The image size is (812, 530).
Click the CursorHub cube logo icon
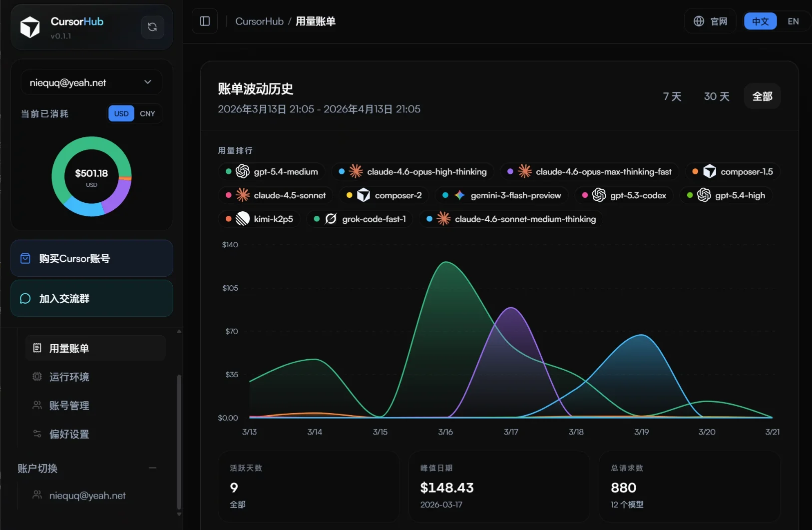coord(30,27)
